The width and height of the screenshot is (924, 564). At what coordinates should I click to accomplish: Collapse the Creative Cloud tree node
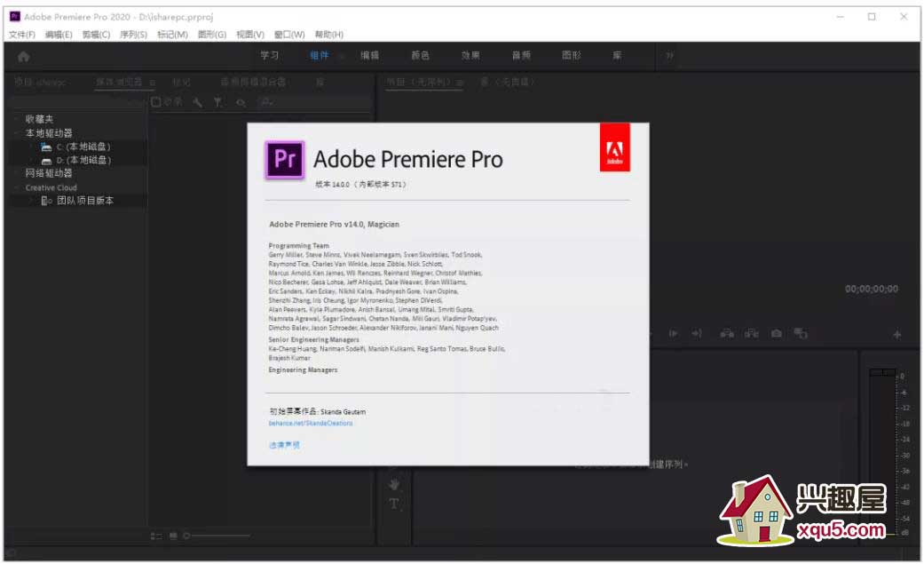click(x=17, y=187)
